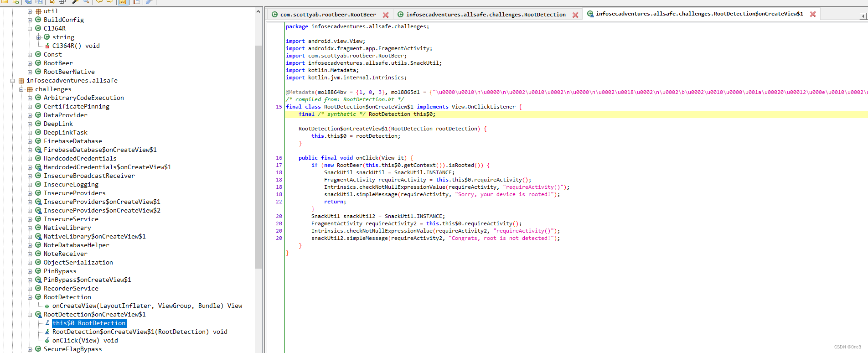Expand the PinBypass node
The height and width of the screenshot is (353, 868).
pos(30,271)
